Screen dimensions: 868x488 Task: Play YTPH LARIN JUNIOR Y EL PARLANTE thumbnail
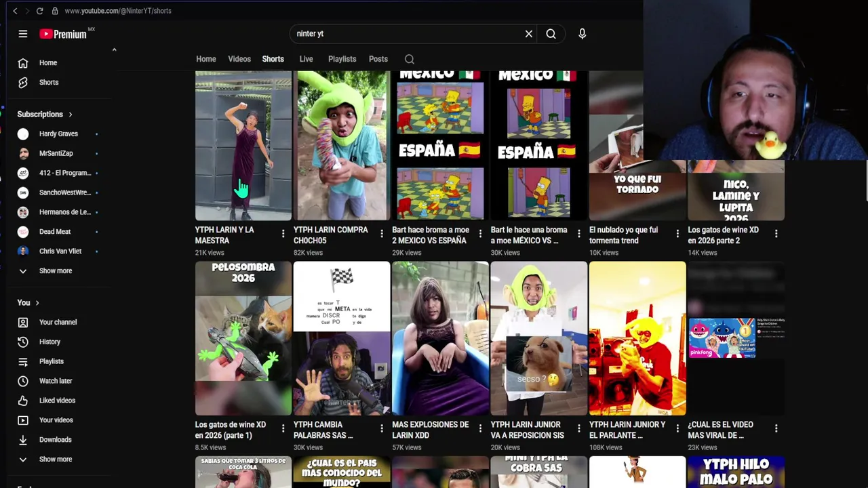tap(637, 338)
